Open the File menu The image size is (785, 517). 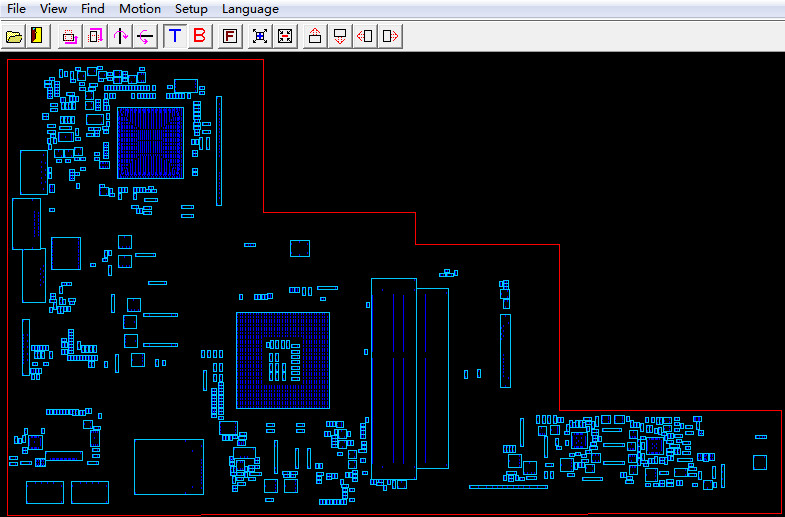pyautogui.click(x=17, y=9)
